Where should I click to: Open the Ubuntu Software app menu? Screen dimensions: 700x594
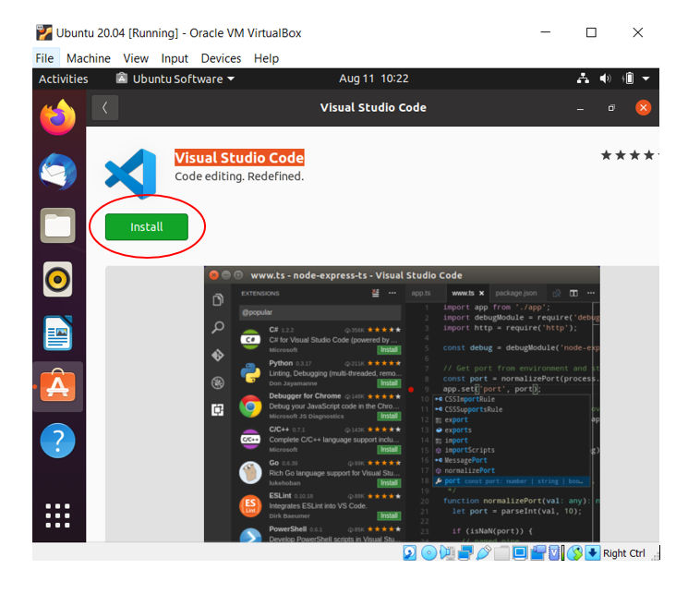[175, 79]
